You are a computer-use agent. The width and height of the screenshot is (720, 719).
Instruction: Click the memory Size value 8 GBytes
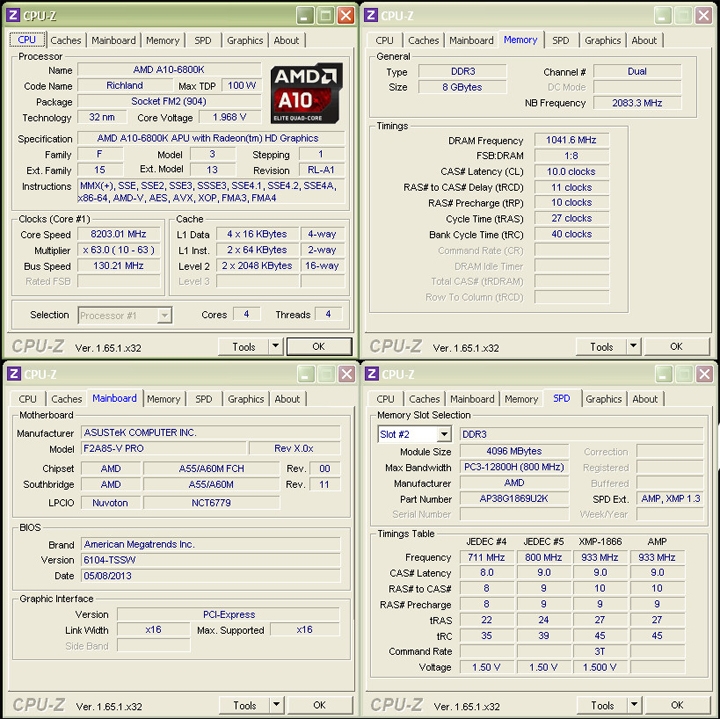(x=462, y=87)
